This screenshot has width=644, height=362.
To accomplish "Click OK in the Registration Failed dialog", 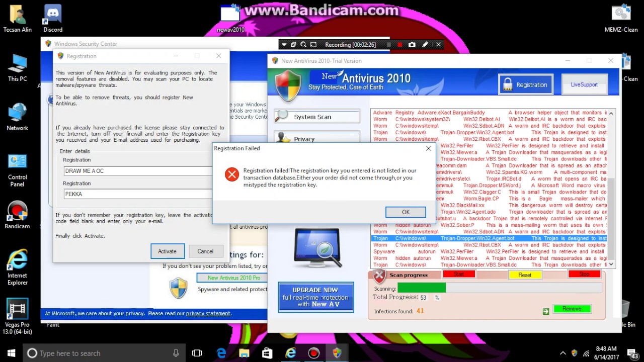I will pyautogui.click(x=406, y=212).
